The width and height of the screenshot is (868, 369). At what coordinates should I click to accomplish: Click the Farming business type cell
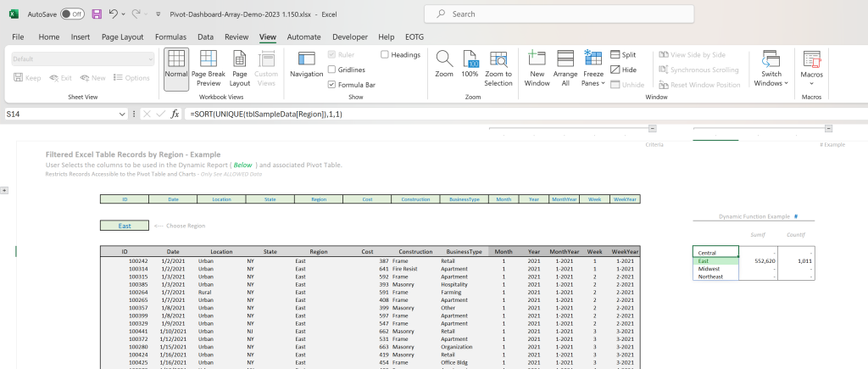464,292
